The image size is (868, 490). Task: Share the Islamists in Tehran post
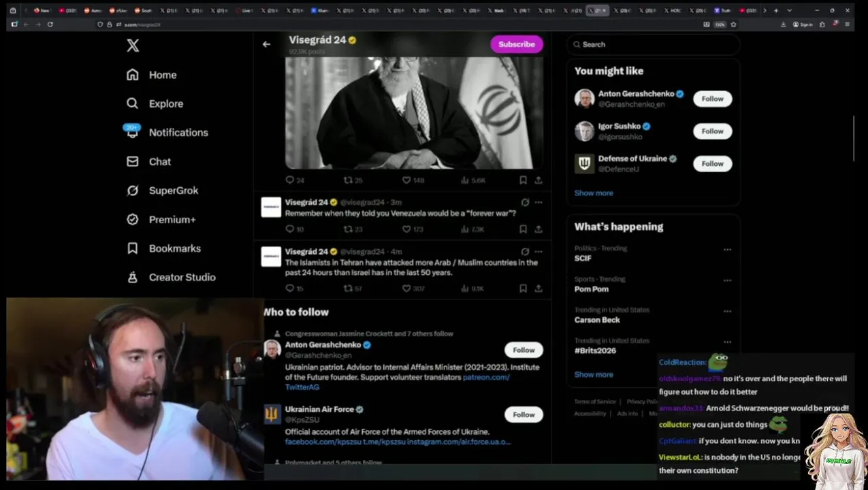[539, 289]
